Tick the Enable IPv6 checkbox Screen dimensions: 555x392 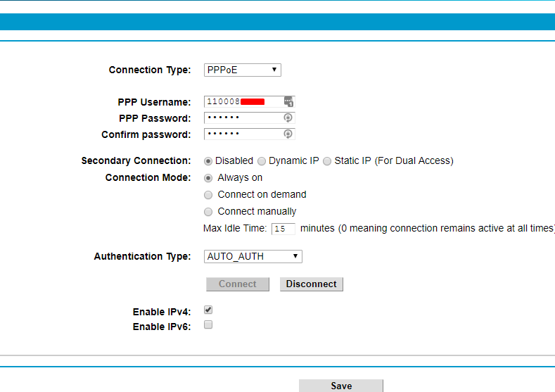click(x=208, y=325)
